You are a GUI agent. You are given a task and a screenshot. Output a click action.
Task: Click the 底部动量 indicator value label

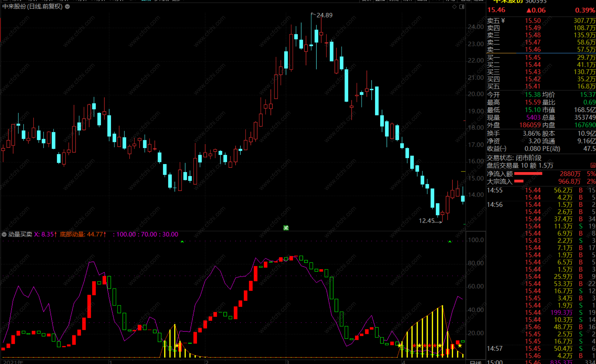coord(83,234)
